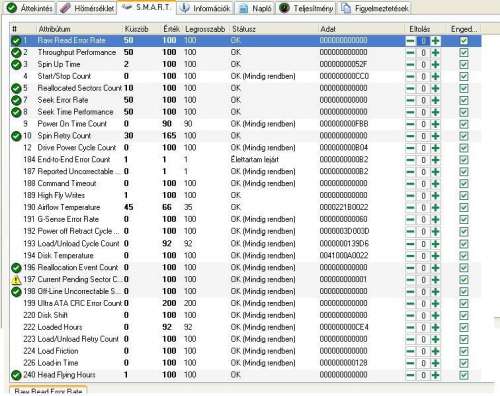Select the Load-in Time row
This screenshot has height=396, width=500.
246,363
